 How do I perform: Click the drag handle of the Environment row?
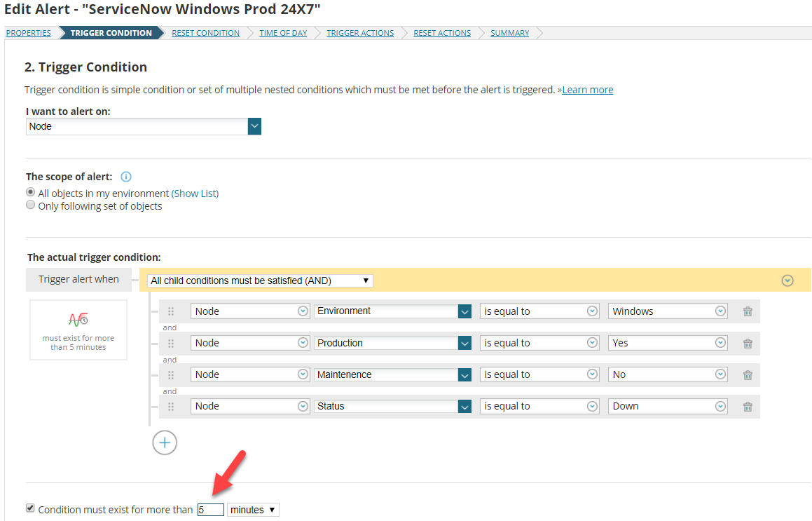tap(171, 311)
